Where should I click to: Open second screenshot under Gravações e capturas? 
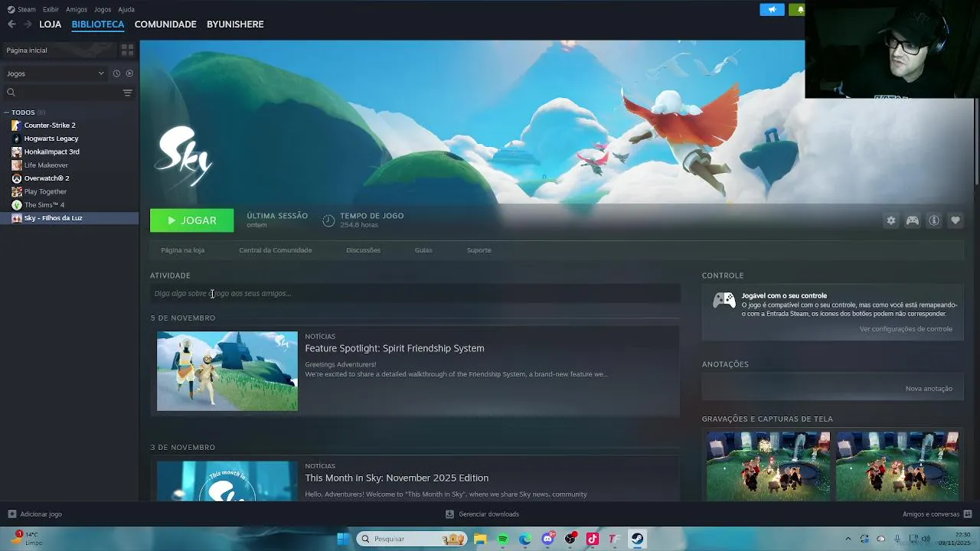(897, 466)
